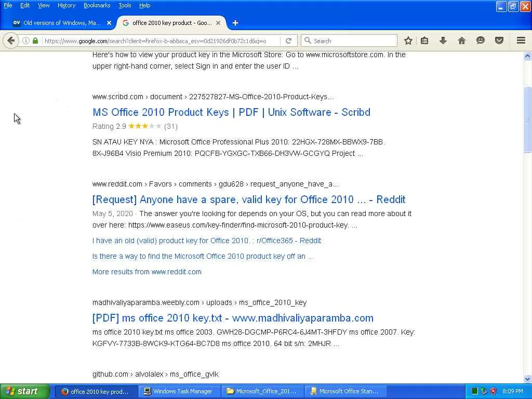Click the URL address bar
This screenshot has height=399, width=532.
161,41
